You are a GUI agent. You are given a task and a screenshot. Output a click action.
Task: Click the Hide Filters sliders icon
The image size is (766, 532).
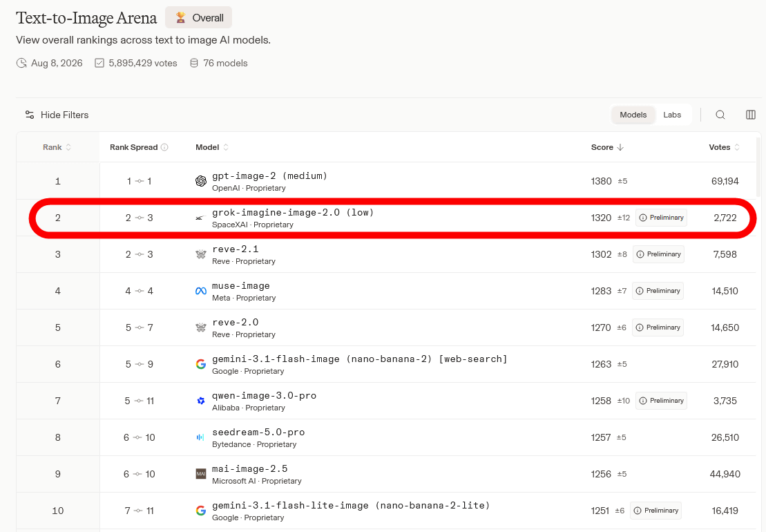(x=30, y=115)
